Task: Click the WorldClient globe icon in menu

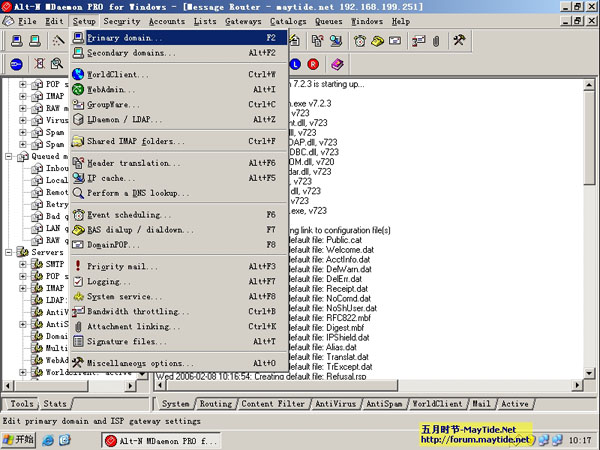Action: point(79,74)
